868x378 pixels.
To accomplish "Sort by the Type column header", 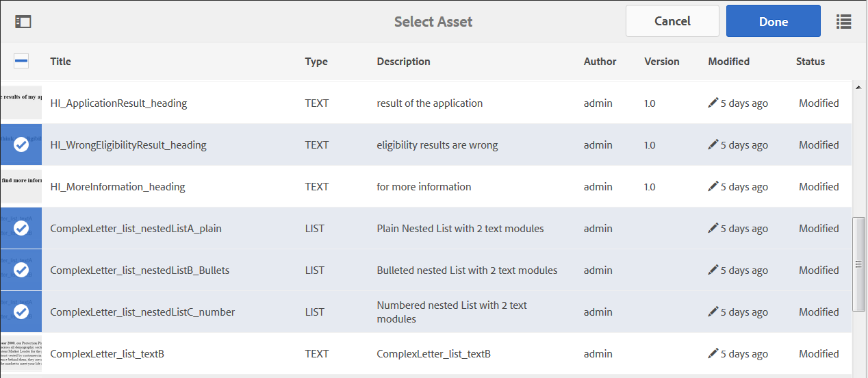I will (316, 62).
